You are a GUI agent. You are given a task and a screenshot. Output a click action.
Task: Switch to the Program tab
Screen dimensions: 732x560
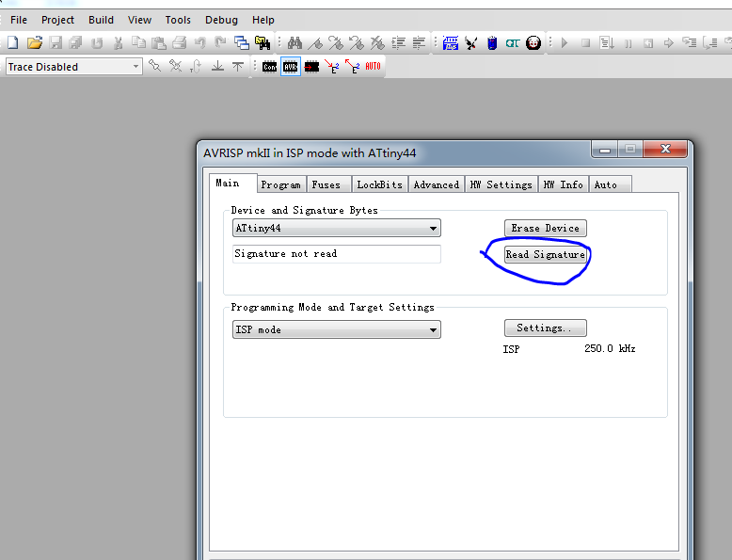[x=281, y=184]
